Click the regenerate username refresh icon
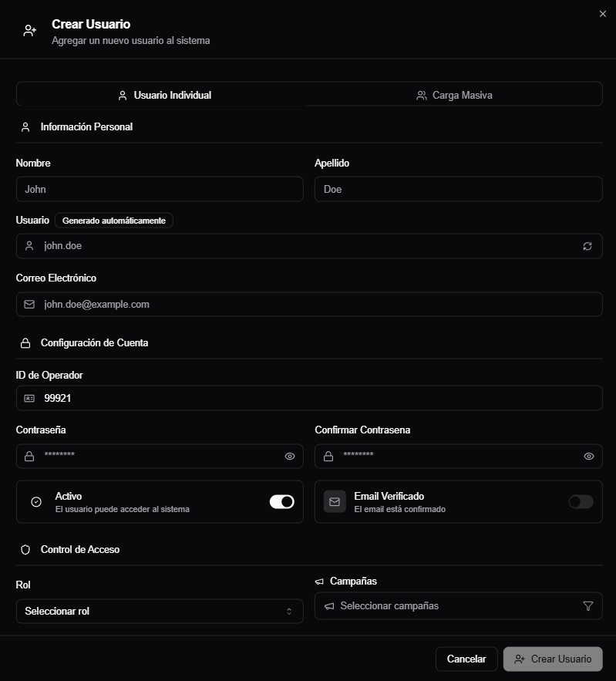Viewport: 616px width, 681px height. tap(587, 246)
